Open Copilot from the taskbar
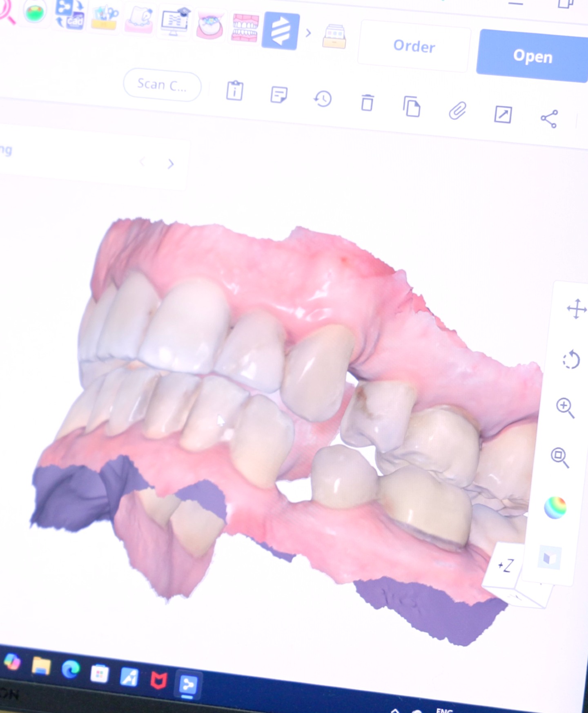 point(11,662)
